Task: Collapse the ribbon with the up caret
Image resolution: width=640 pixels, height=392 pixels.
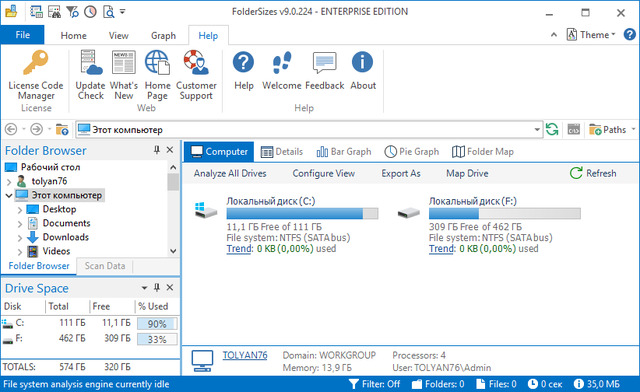Action: pyautogui.click(x=553, y=35)
